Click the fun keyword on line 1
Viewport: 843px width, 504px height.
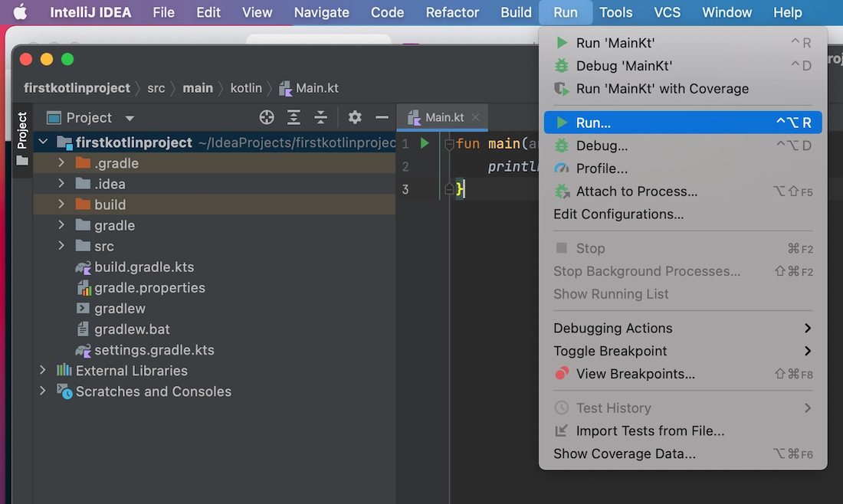467,143
